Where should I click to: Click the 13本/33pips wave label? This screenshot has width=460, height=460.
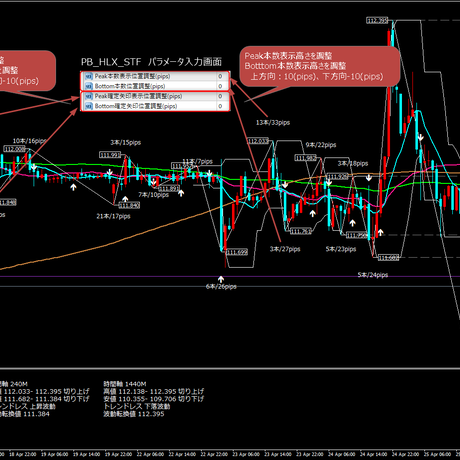[273, 123]
